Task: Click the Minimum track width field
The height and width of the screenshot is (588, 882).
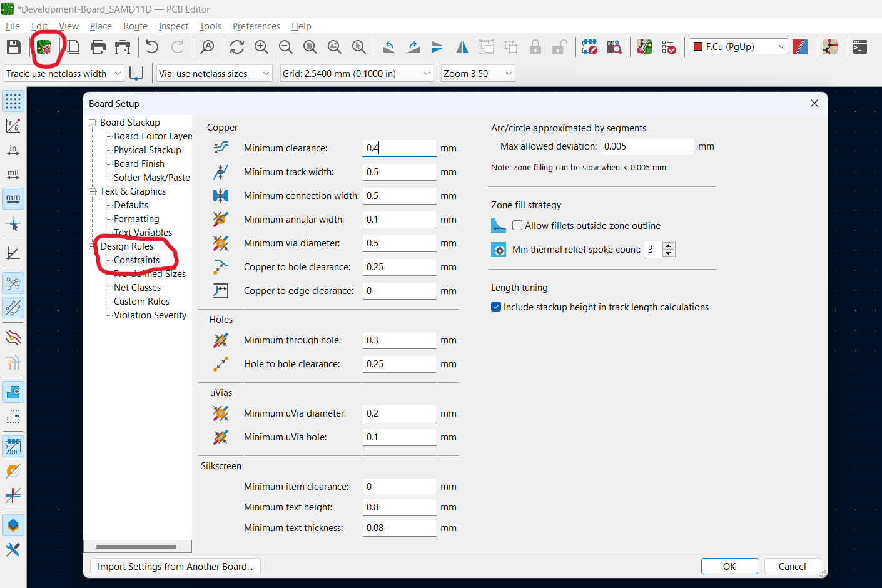Action: pyautogui.click(x=400, y=172)
